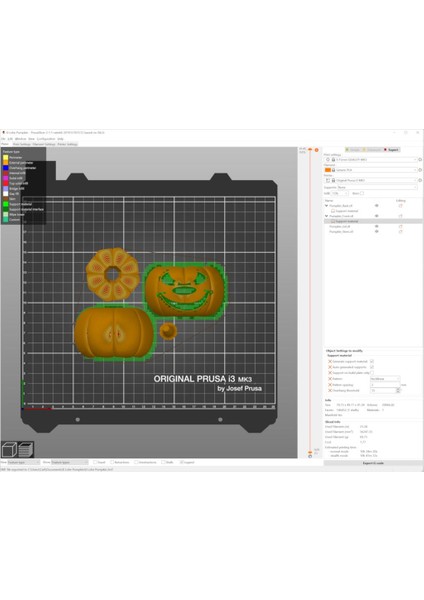The width and height of the screenshot is (424, 600).
Task: Click the editing icon for Pumpkin_Back.stl
Action: click(401, 206)
